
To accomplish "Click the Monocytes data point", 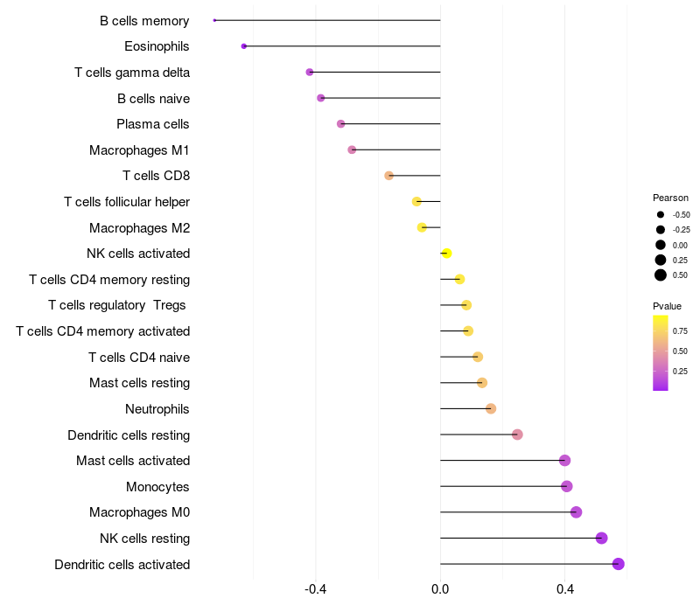I will [x=567, y=486].
